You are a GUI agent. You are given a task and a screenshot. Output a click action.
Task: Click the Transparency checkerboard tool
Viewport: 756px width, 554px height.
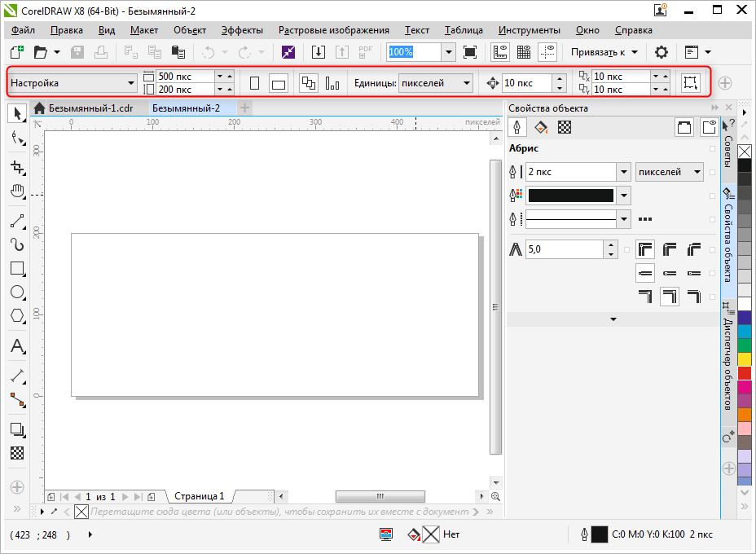(16, 453)
